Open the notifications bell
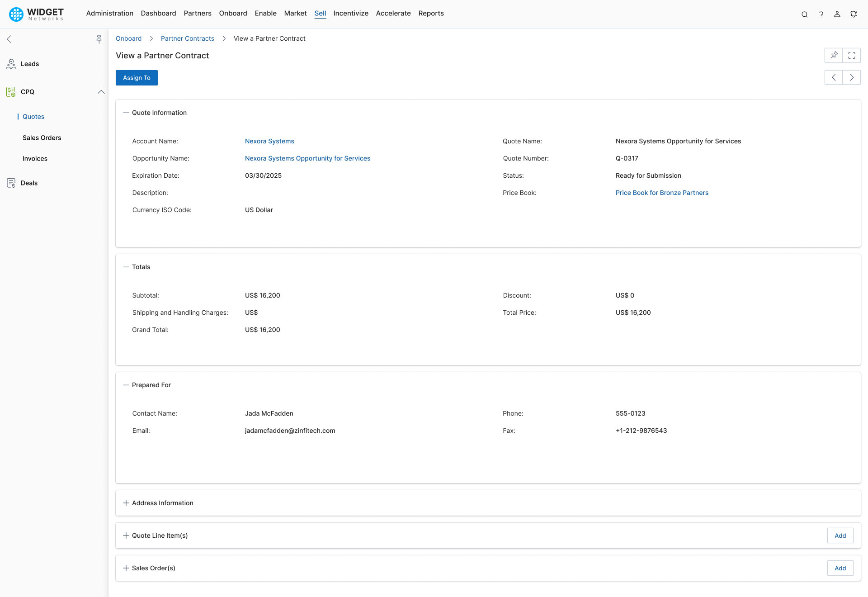The height and width of the screenshot is (597, 868). tap(854, 14)
